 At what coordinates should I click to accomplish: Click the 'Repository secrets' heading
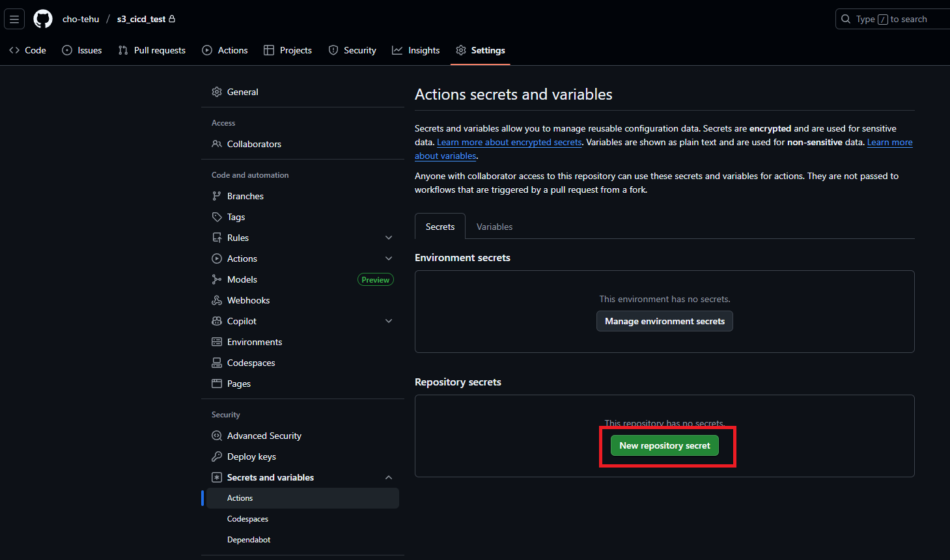coord(458,382)
